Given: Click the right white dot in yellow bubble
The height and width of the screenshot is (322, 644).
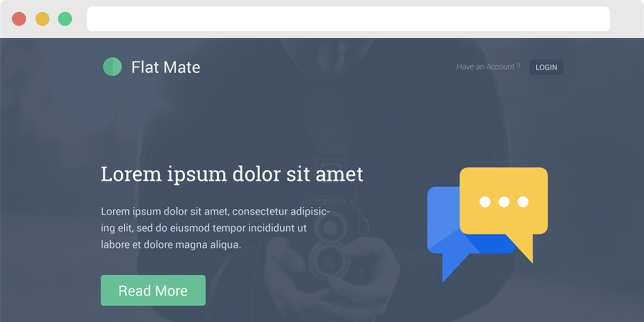Looking at the screenshot, I should (523, 202).
